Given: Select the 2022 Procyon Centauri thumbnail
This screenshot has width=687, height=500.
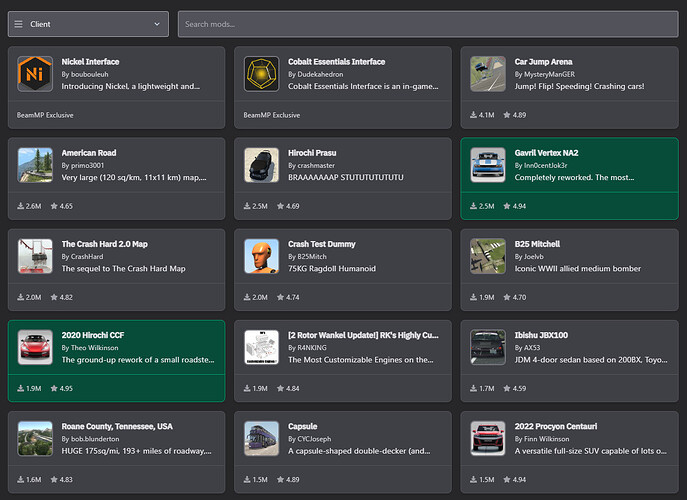Looking at the screenshot, I should pyautogui.click(x=488, y=438).
